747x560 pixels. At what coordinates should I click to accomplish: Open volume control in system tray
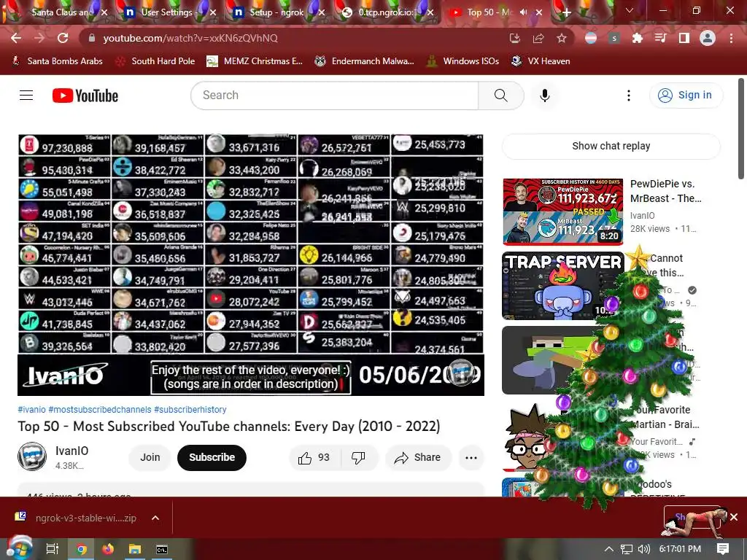tap(643, 549)
